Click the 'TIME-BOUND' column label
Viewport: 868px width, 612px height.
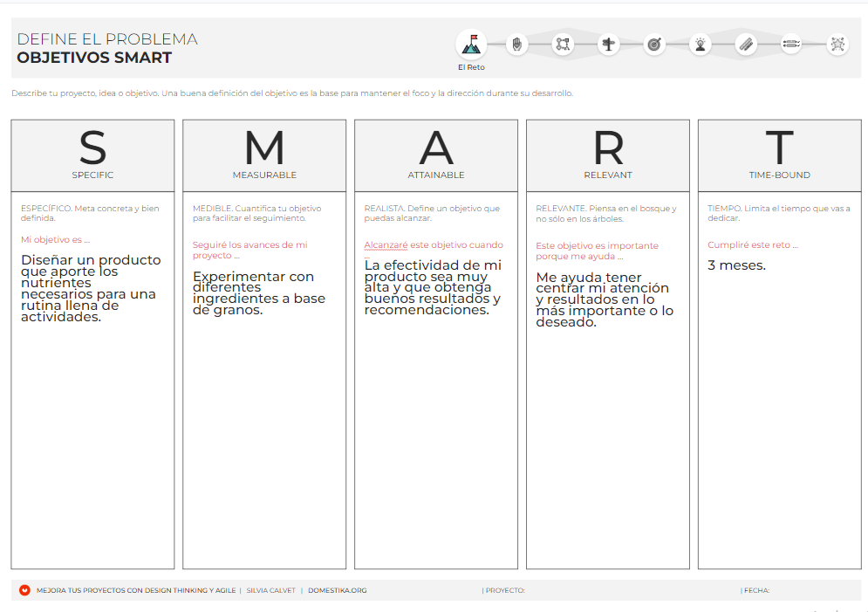pos(779,175)
